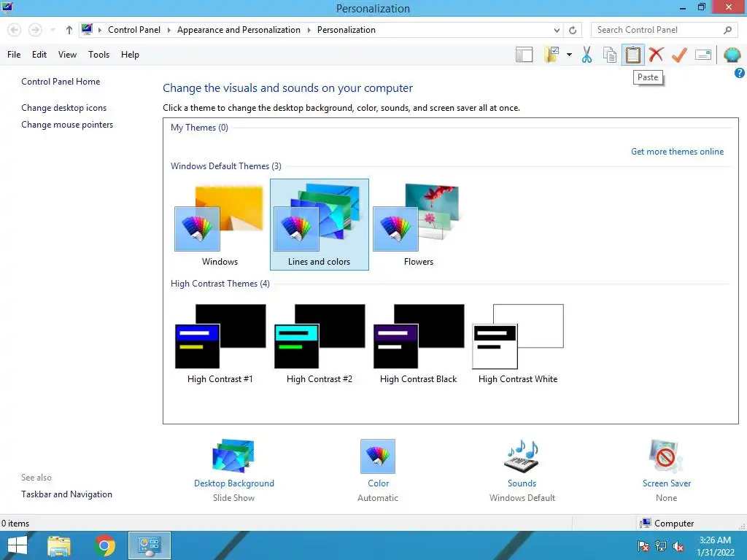The width and height of the screenshot is (747, 560).
Task: Click Get more themes online link
Action: coord(677,152)
